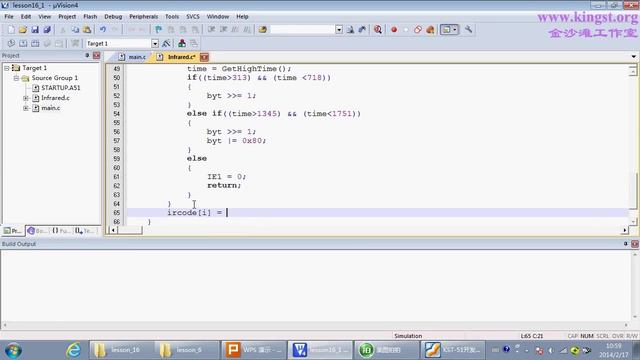Paste clipboard contents with the Paste icon

(x=87, y=30)
